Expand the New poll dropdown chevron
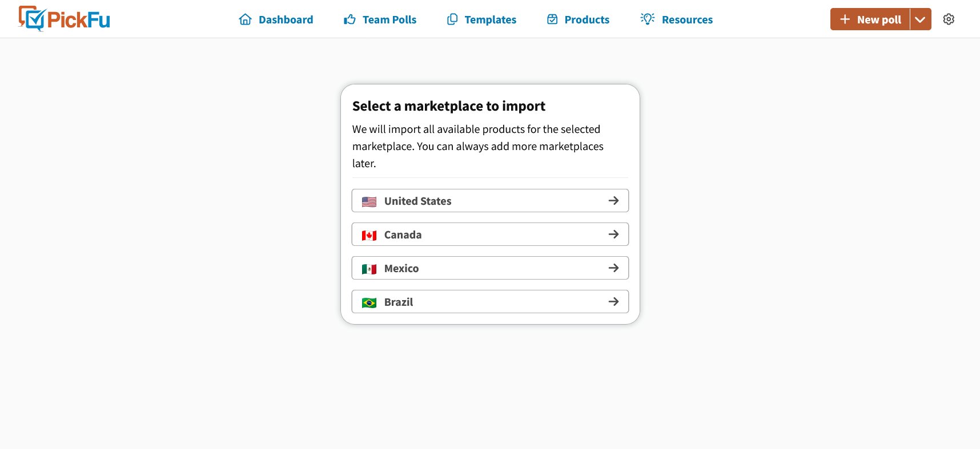The height and width of the screenshot is (449, 980). (x=920, y=19)
